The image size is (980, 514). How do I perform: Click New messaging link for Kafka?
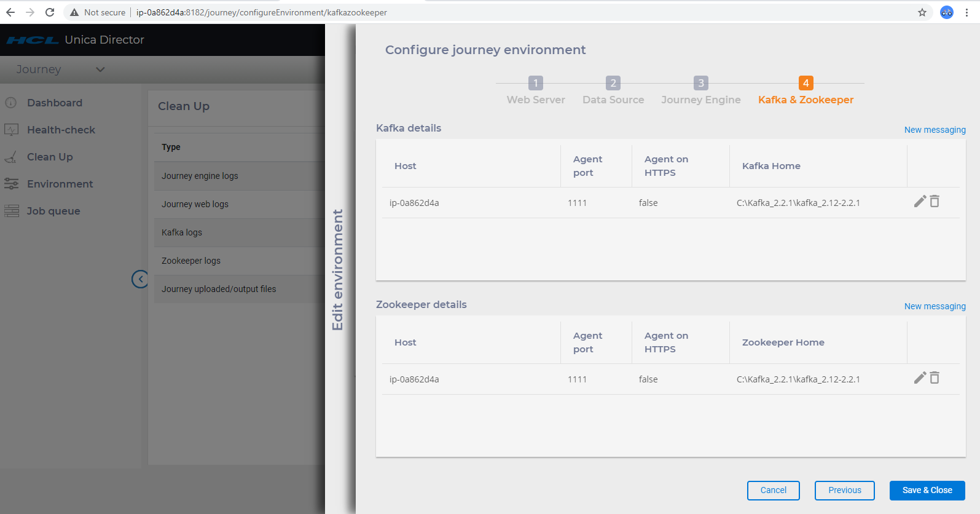(x=935, y=130)
